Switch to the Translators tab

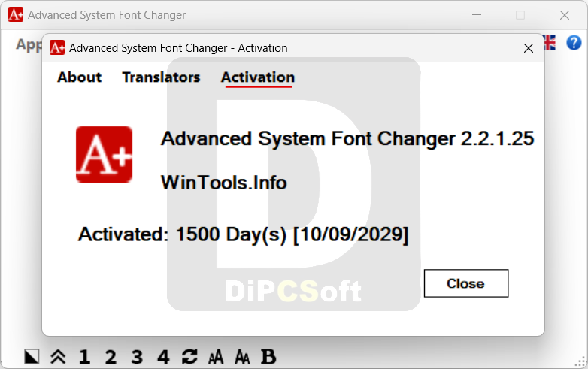point(161,77)
